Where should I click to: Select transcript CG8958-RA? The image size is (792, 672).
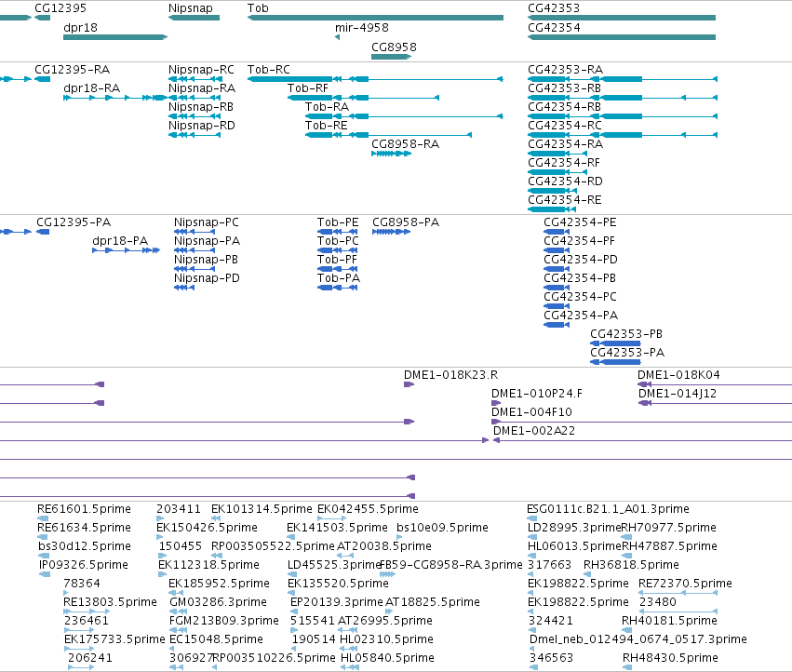pyautogui.click(x=392, y=154)
